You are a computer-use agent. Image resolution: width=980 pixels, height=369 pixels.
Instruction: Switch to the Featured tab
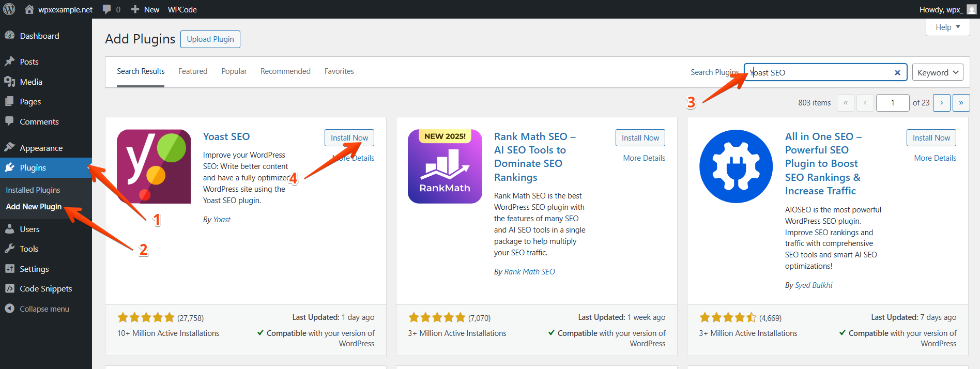193,71
